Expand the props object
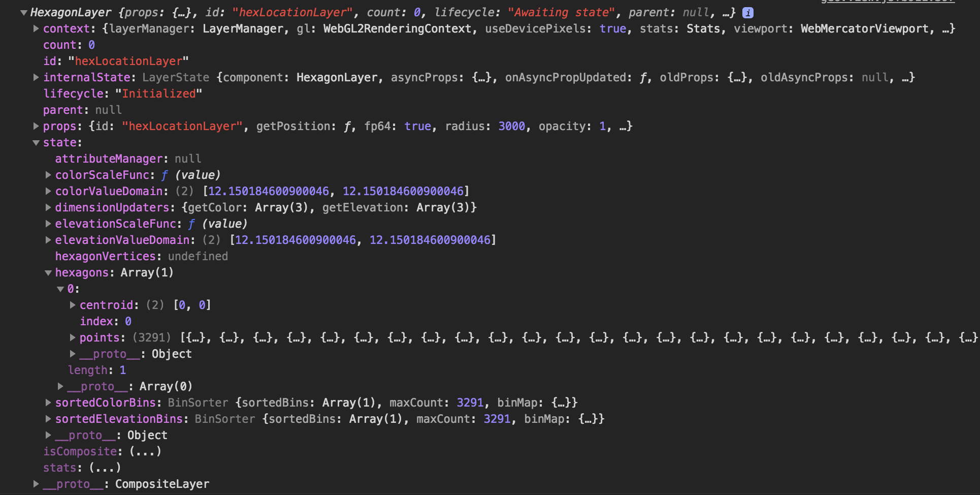 (x=36, y=127)
